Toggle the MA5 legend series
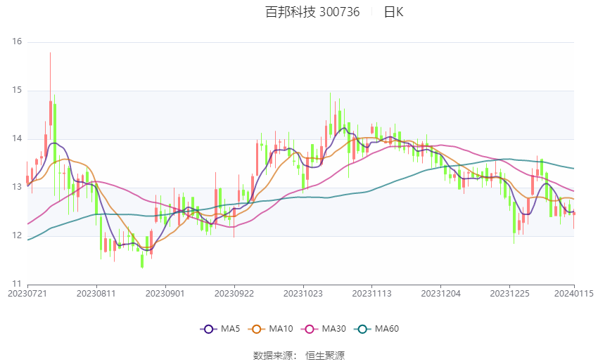This screenshot has width=598, height=364. [220, 329]
